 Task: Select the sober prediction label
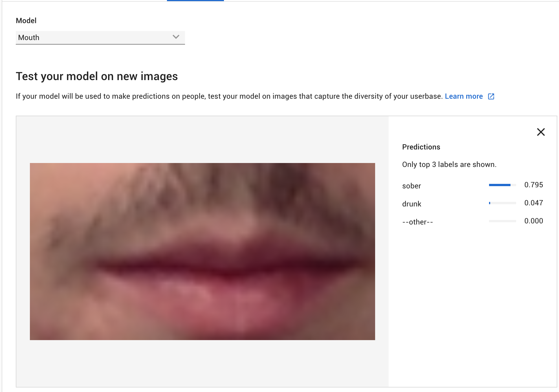[x=411, y=186]
